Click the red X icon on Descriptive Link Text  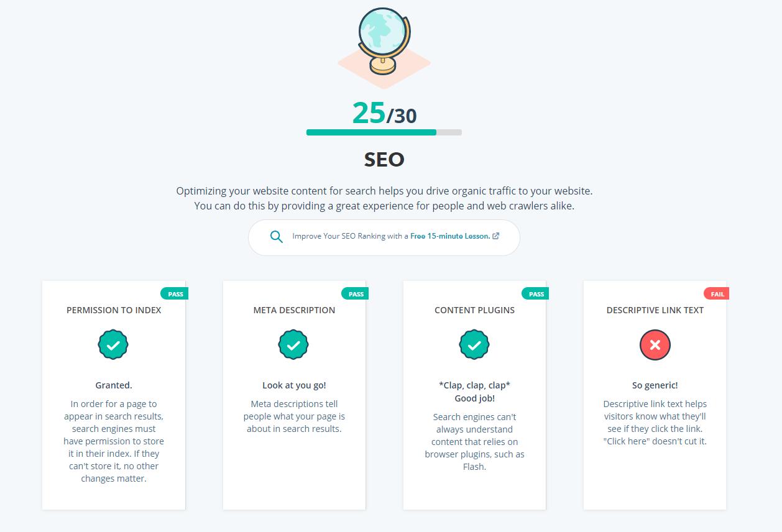[x=655, y=344]
